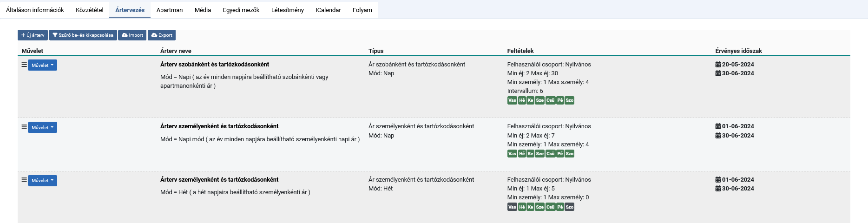
Task: Open the Egyedi mezők tab
Action: click(x=241, y=10)
